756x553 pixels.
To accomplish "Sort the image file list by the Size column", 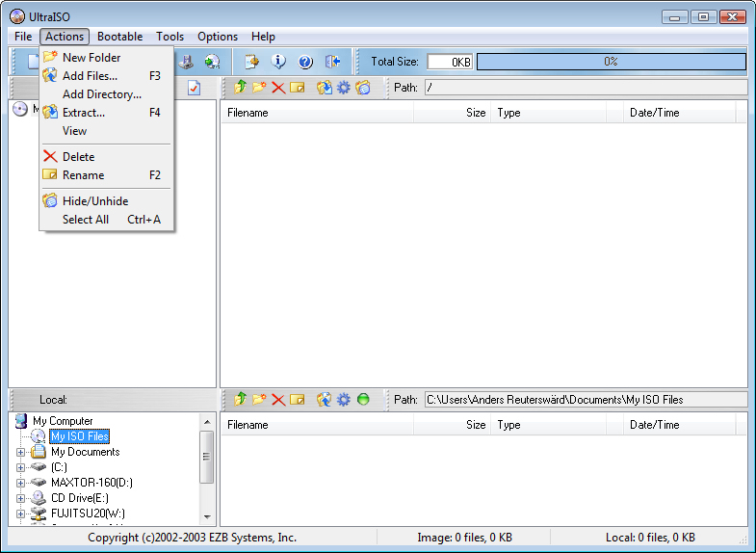I will [x=452, y=113].
